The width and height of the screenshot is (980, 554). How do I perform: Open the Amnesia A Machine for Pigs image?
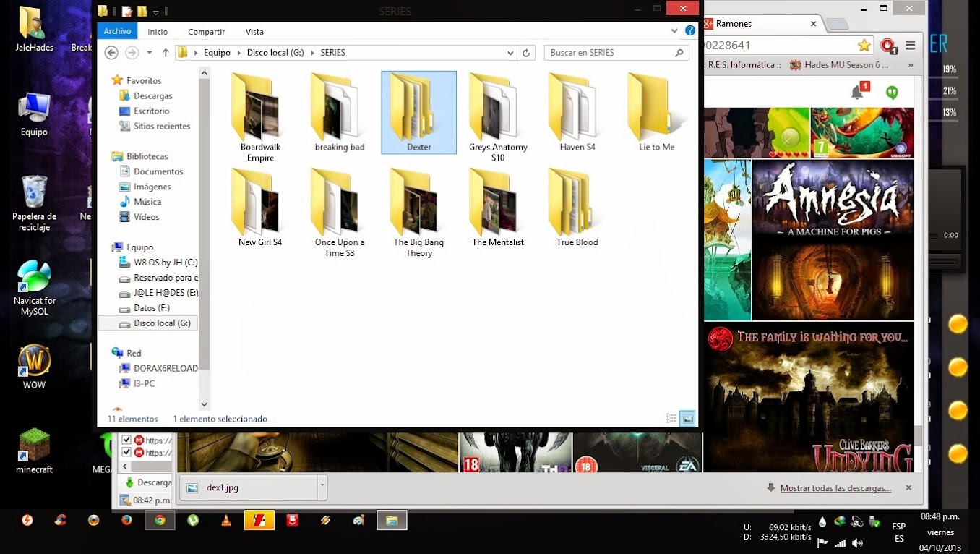pyautogui.click(x=833, y=240)
